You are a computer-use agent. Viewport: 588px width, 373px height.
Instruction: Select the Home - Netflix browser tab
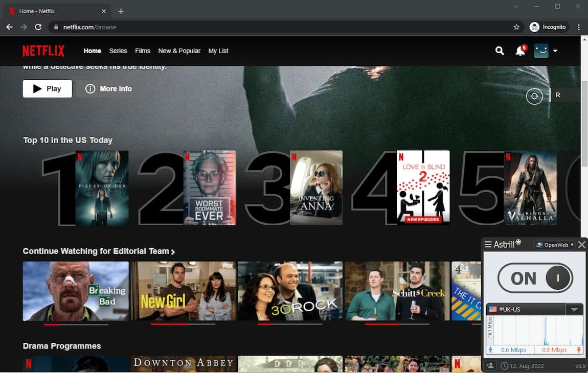pos(57,11)
